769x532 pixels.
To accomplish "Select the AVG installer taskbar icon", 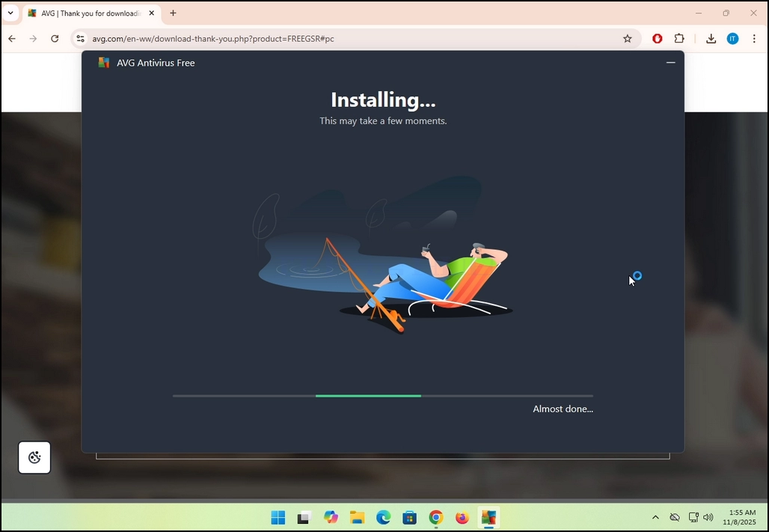I will [488, 517].
